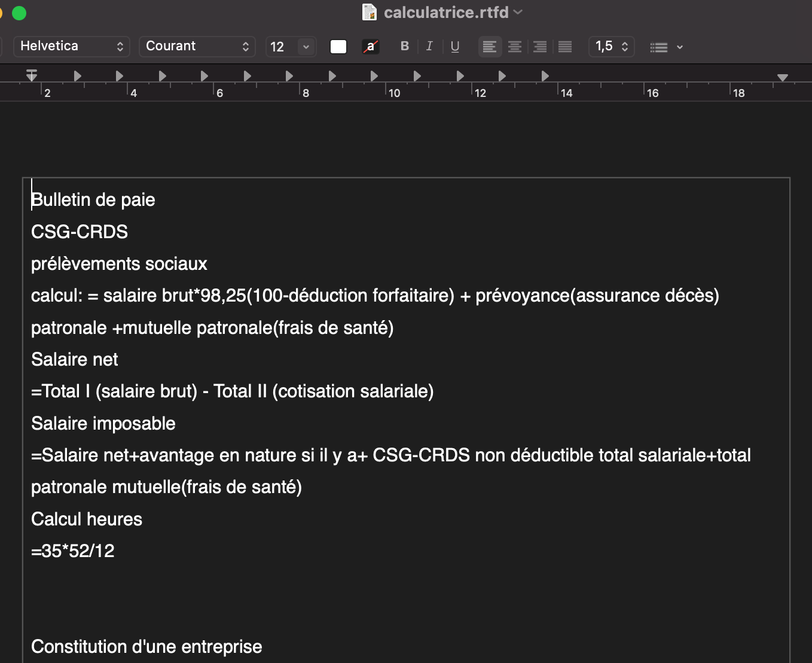Click on the text 'prélèvements sociaux'
Screen dimensions: 812x663
point(119,264)
